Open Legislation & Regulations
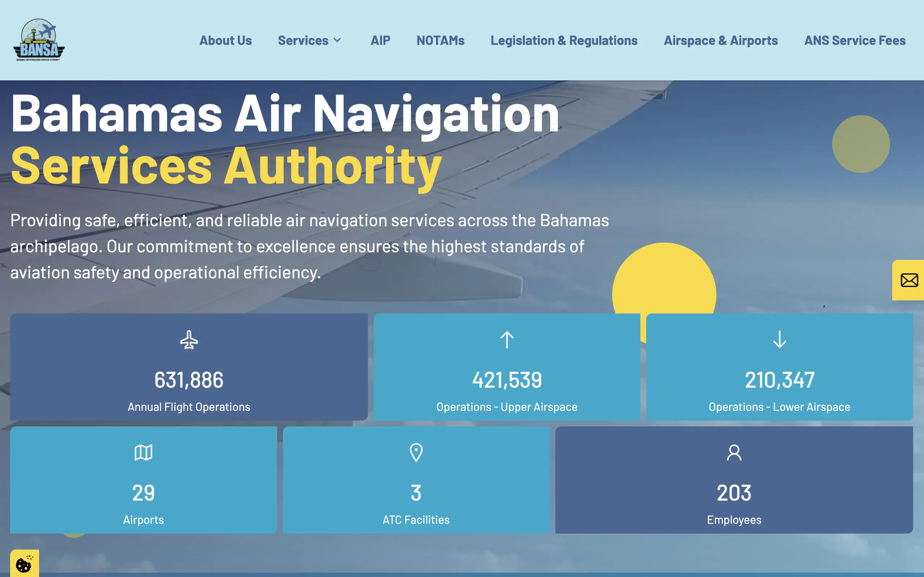924x577 pixels. pyautogui.click(x=564, y=40)
